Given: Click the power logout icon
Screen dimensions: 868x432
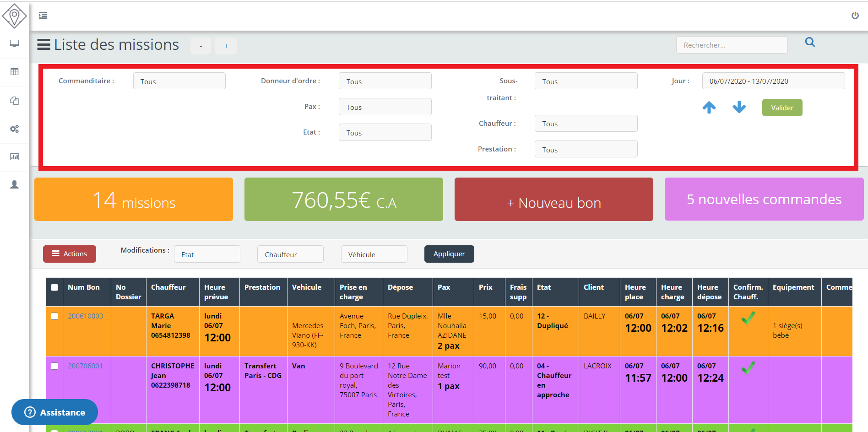Looking at the screenshot, I should pyautogui.click(x=855, y=16).
